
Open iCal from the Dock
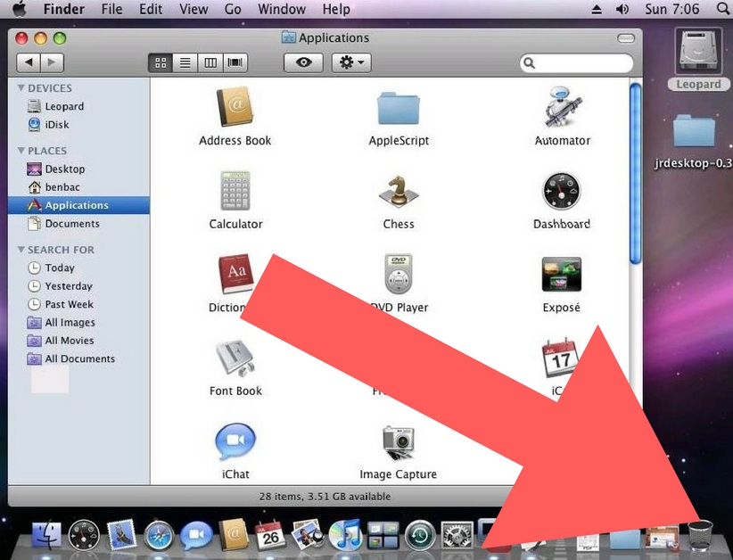[270, 535]
